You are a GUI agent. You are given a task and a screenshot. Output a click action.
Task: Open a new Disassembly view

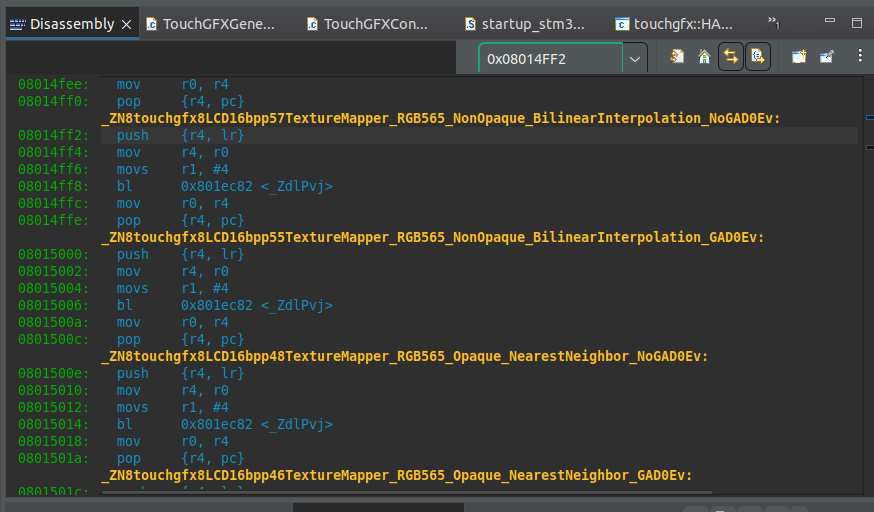click(x=799, y=57)
